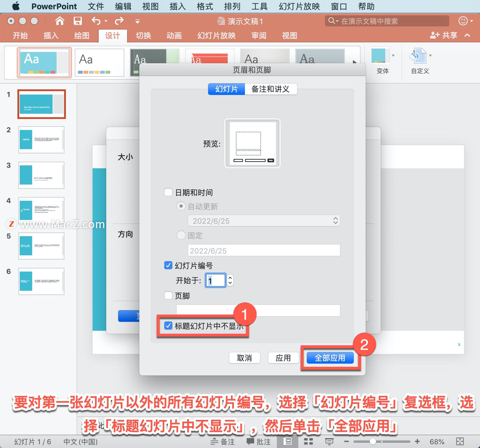Click the Home icon in title bar

coord(60,21)
